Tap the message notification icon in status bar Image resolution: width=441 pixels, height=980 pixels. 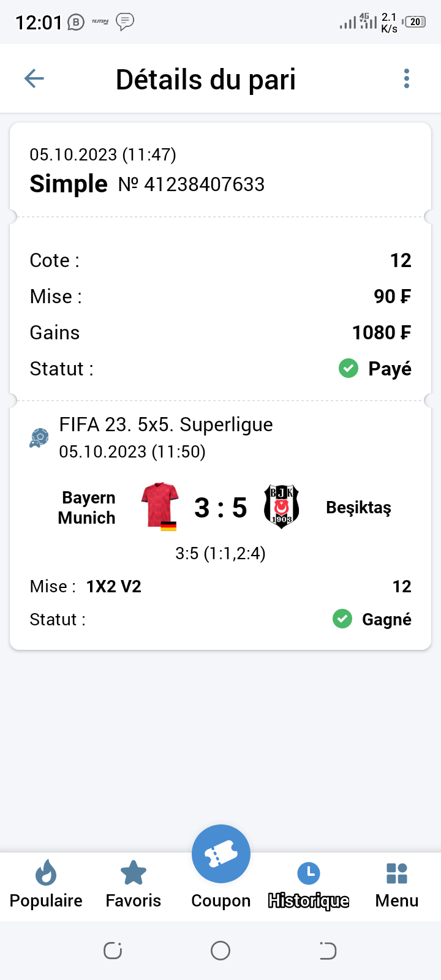125,22
